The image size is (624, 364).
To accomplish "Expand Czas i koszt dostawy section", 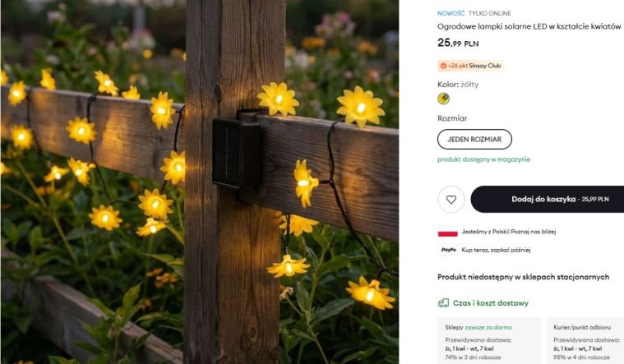I will (x=483, y=303).
